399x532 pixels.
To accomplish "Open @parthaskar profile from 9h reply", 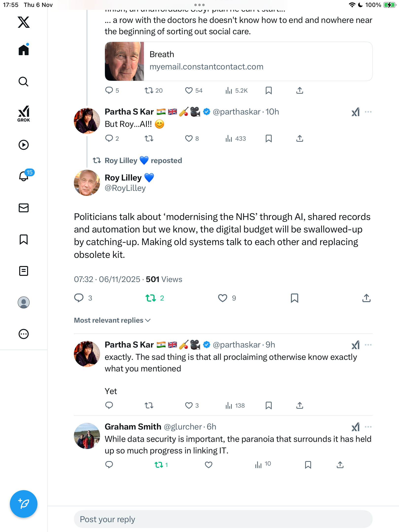I will coord(236,345).
